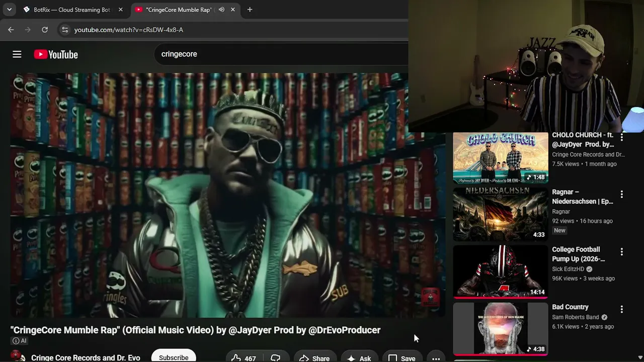Click the video player to pause playback

pos(228,195)
